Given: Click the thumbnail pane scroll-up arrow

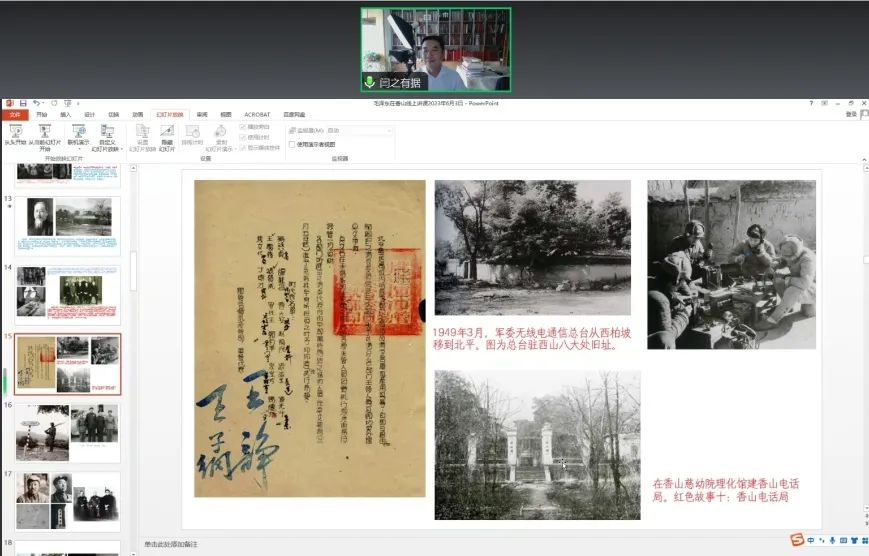Looking at the screenshot, I should pyautogui.click(x=133, y=168).
